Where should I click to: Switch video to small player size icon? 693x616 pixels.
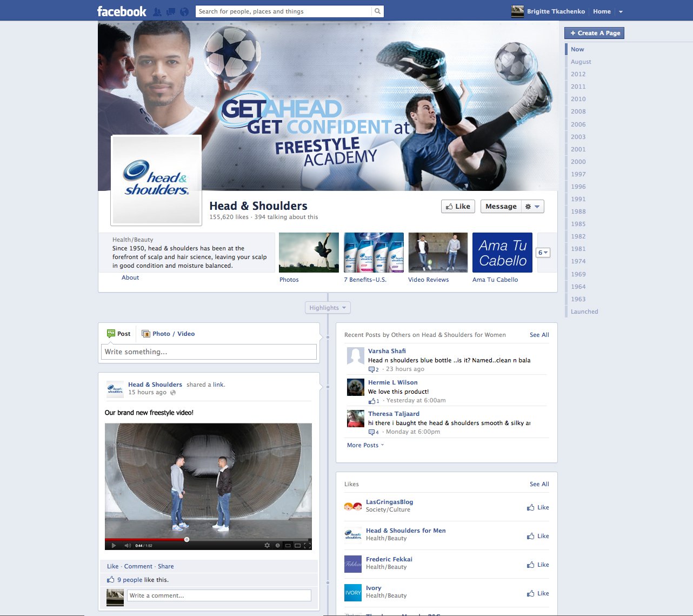pyautogui.click(x=288, y=546)
